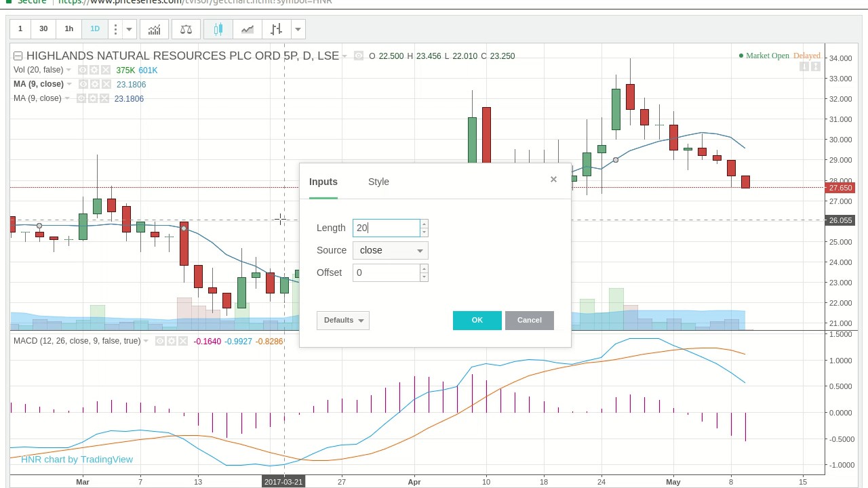
Task: Select the 1 minute interval
Action: tap(20, 29)
